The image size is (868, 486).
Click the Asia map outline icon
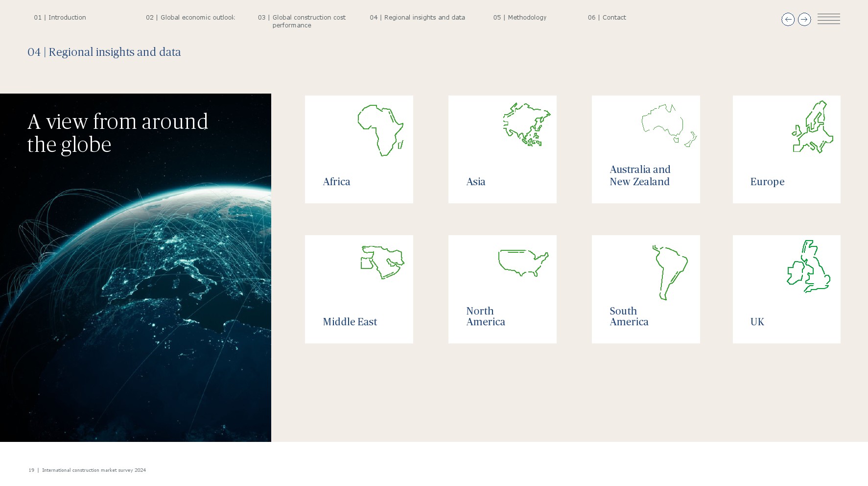(526, 124)
